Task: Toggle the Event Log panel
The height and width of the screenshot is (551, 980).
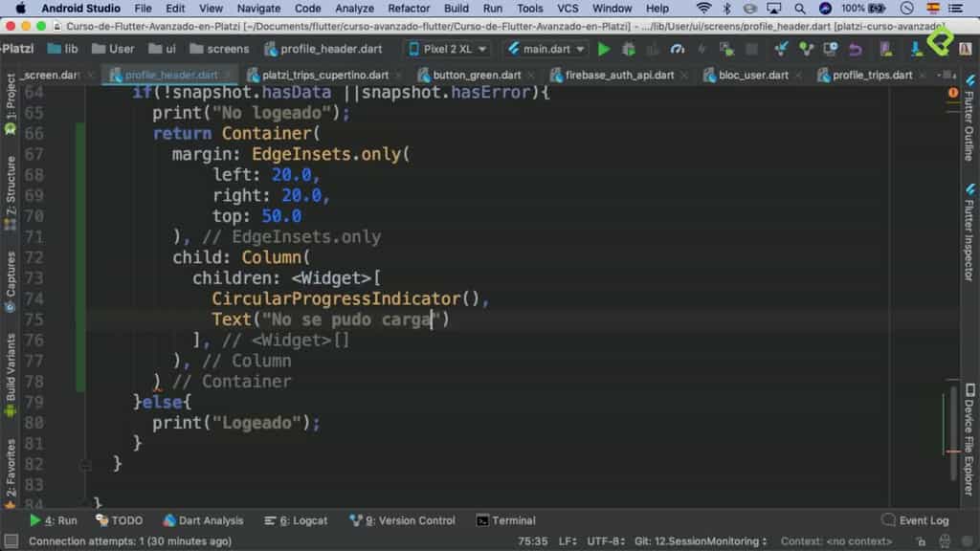Action: point(916,520)
